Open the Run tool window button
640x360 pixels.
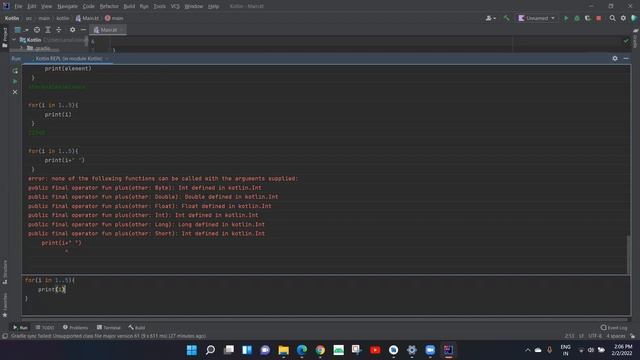pyautogui.click(x=20, y=327)
